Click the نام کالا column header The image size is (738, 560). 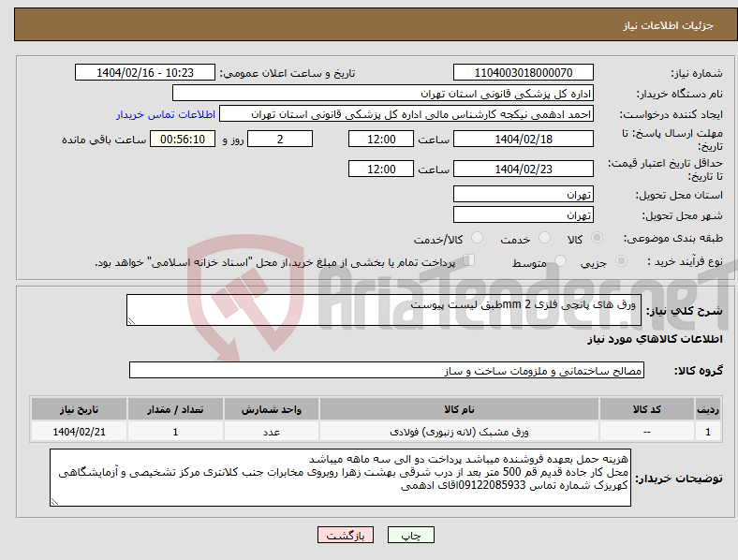click(x=459, y=409)
